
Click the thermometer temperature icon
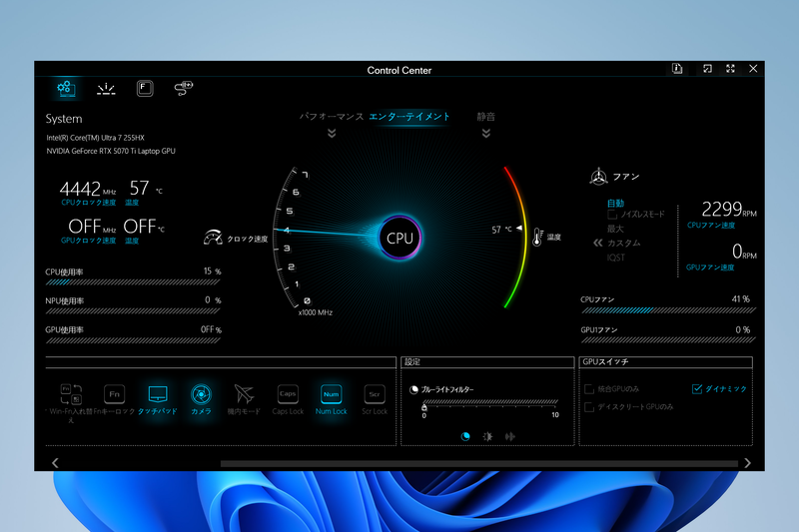pyautogui.click(x=537, y=237)
